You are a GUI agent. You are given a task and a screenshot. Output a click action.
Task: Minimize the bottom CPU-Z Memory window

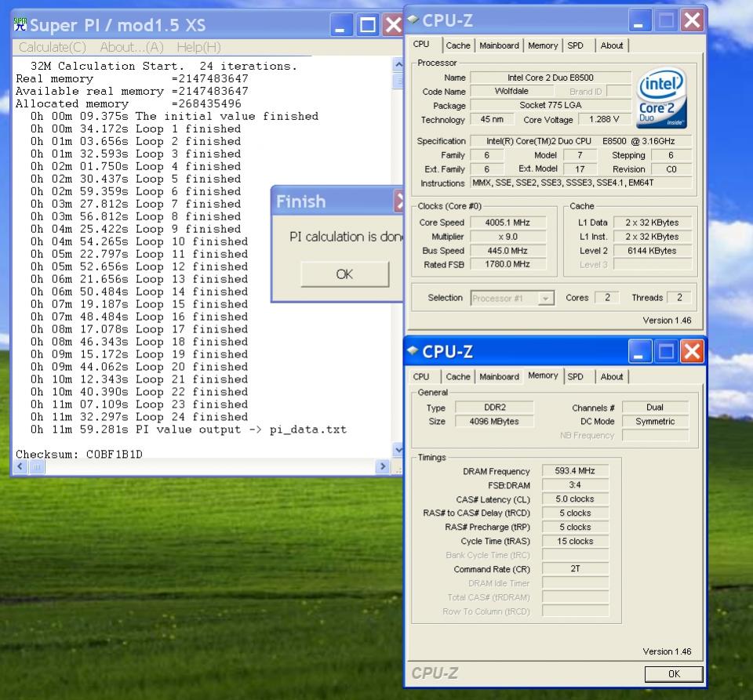[x=639, y=352]
